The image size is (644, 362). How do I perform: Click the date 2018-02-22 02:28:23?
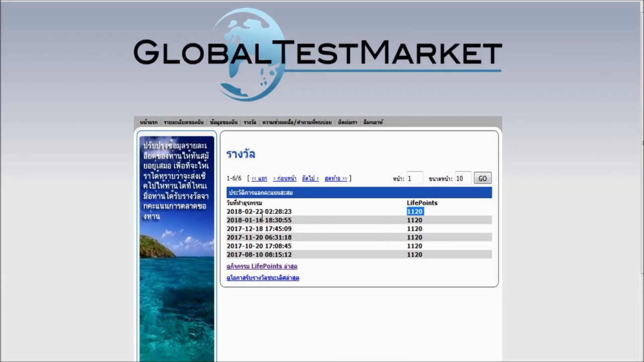tap(259, 212)
